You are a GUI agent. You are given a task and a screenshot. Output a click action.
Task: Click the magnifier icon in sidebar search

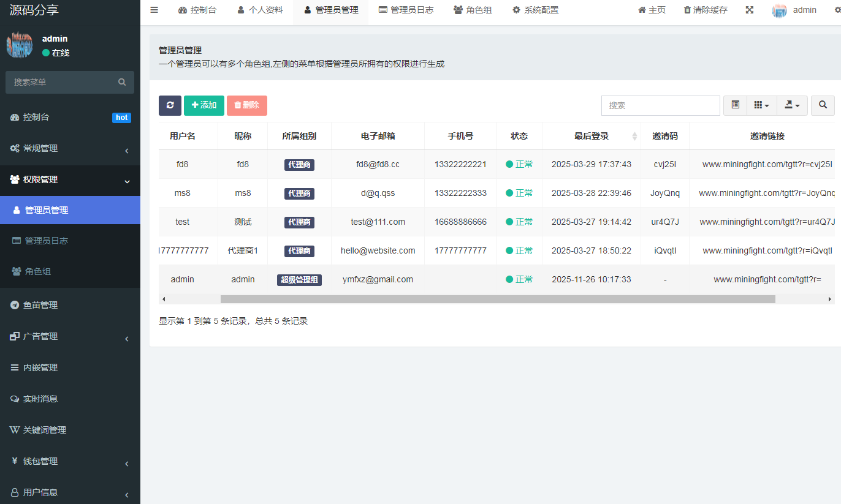coord(122,82)
